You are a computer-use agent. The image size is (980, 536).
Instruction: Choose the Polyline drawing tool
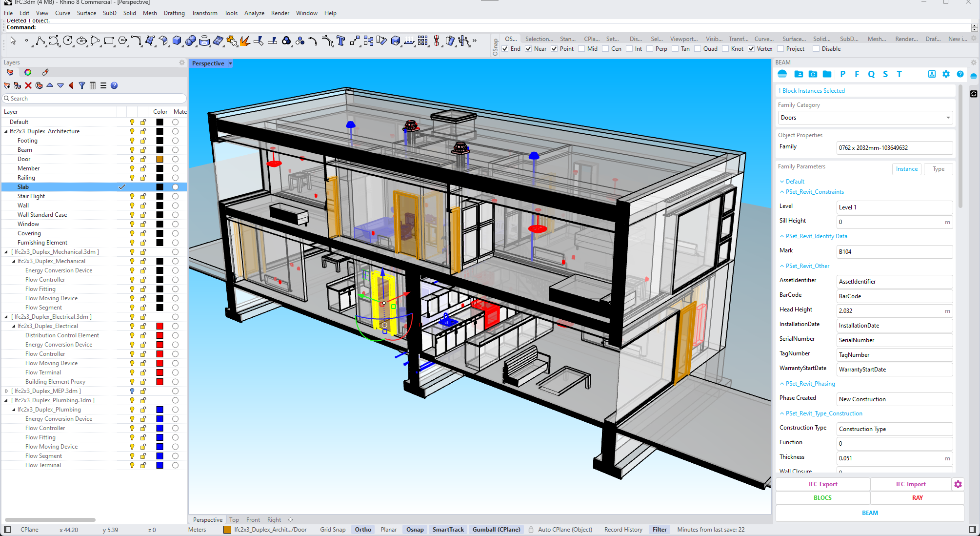coord(40,41)
